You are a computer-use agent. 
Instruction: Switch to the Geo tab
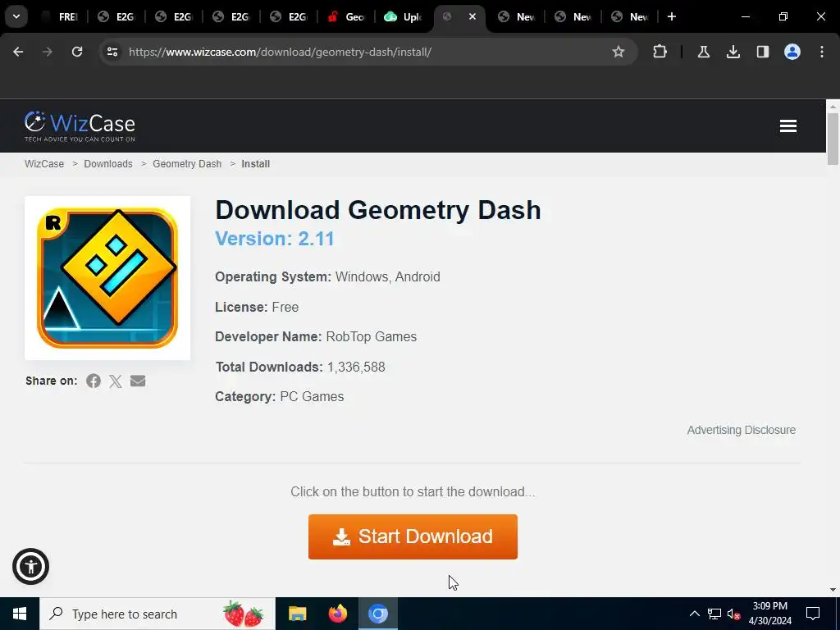pyautogui.click(x=346, y=17)
